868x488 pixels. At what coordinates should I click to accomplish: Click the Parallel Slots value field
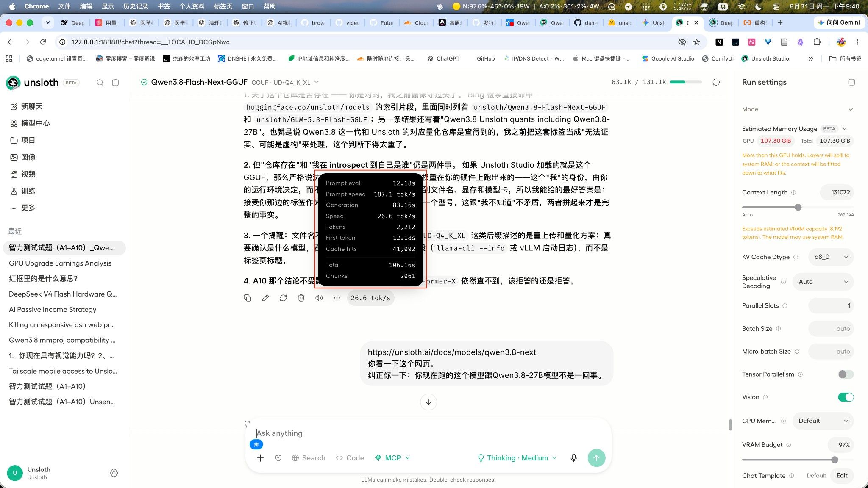[x=831, y=306]
